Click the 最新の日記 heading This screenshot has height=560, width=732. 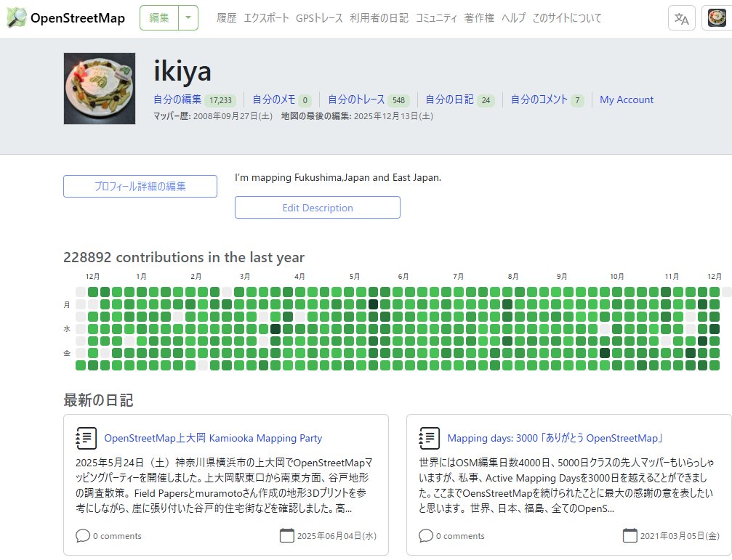pyautogui.click(x=98, y=400)
